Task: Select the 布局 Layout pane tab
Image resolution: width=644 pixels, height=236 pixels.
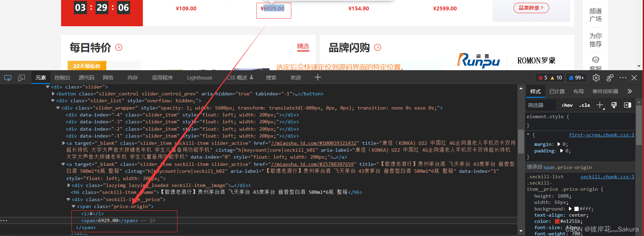Action: point(578,91)
